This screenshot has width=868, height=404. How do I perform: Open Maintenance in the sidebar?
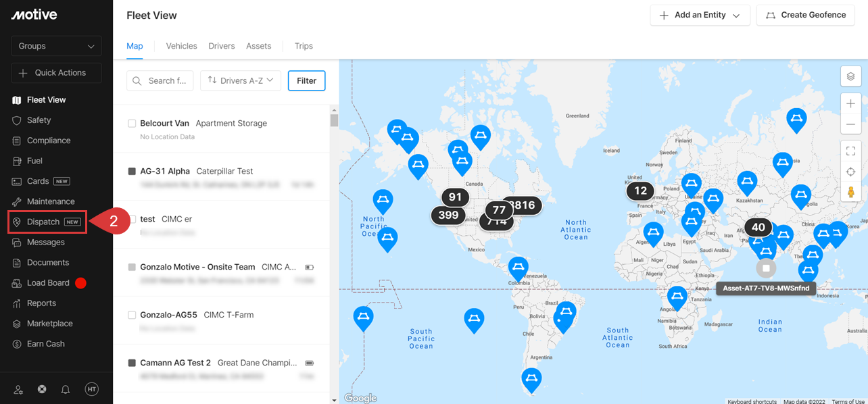(51, 201)
